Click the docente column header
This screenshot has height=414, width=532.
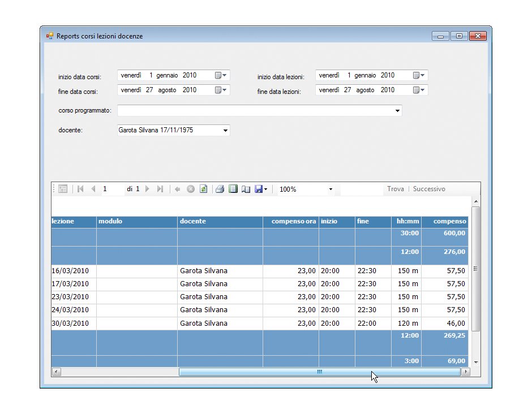[x=220, y=221]
